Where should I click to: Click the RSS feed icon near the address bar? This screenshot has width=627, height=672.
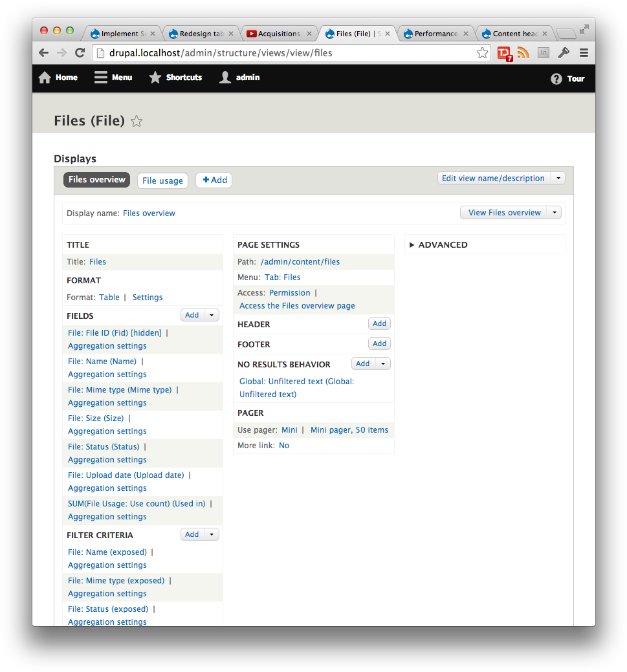pos(523,52)
